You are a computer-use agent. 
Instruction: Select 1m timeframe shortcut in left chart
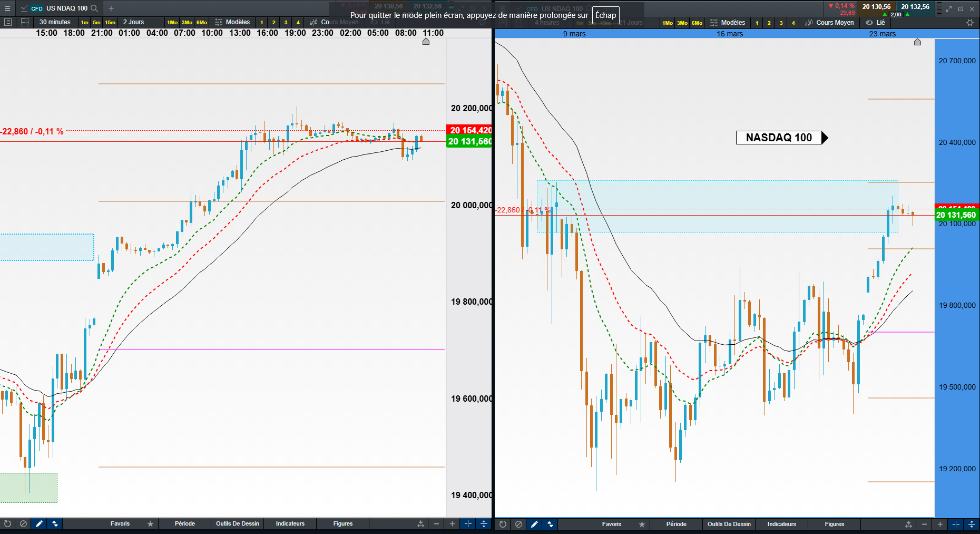coord(85,23)
